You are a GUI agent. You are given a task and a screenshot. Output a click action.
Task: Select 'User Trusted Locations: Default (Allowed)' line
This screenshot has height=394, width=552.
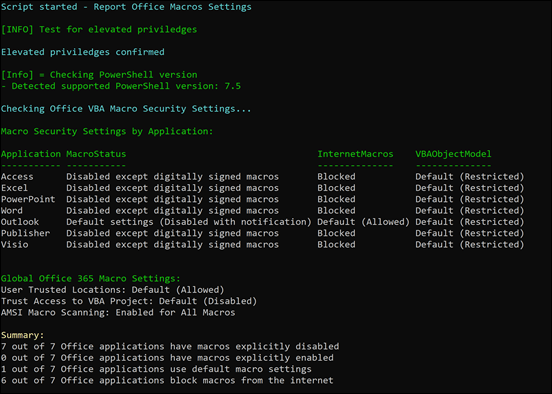click(x=113, y=290)
